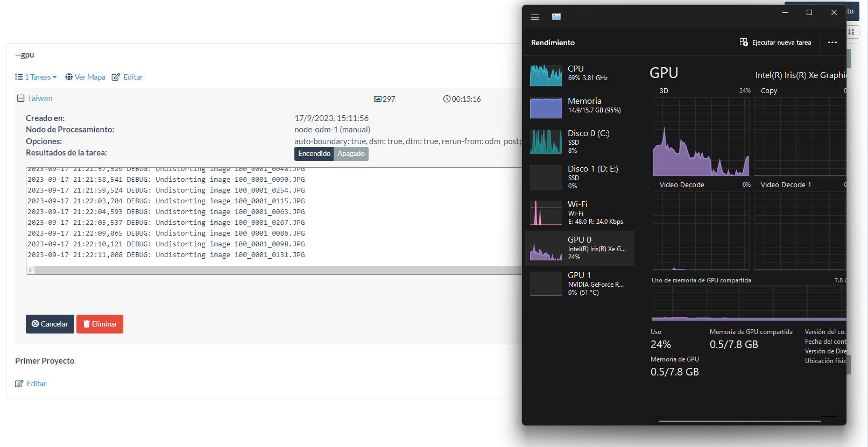Image resolution: width=868 pixels, height=447 pixels.
Task: Collapse the taiwan task details
Action: click(21, 98)
